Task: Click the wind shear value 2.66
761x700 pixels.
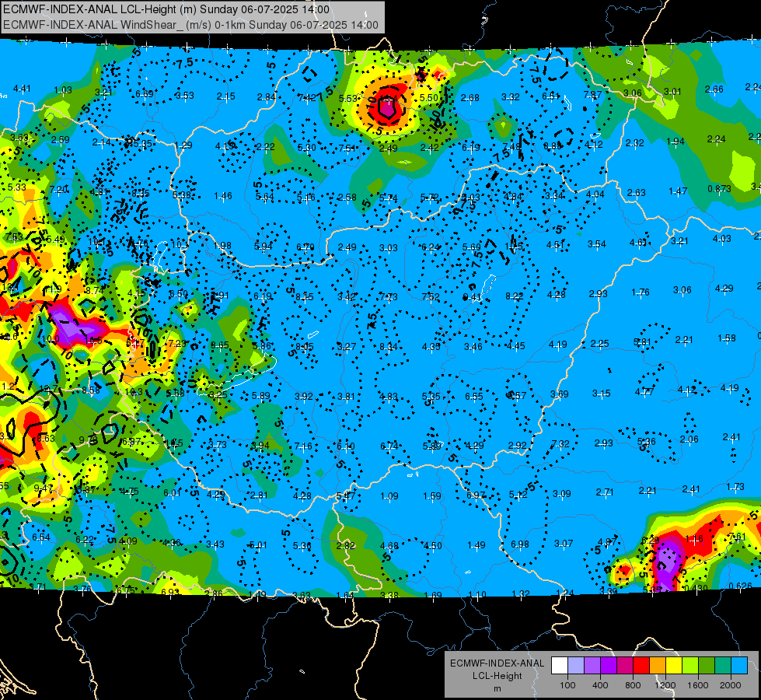Action: [714, 89]
